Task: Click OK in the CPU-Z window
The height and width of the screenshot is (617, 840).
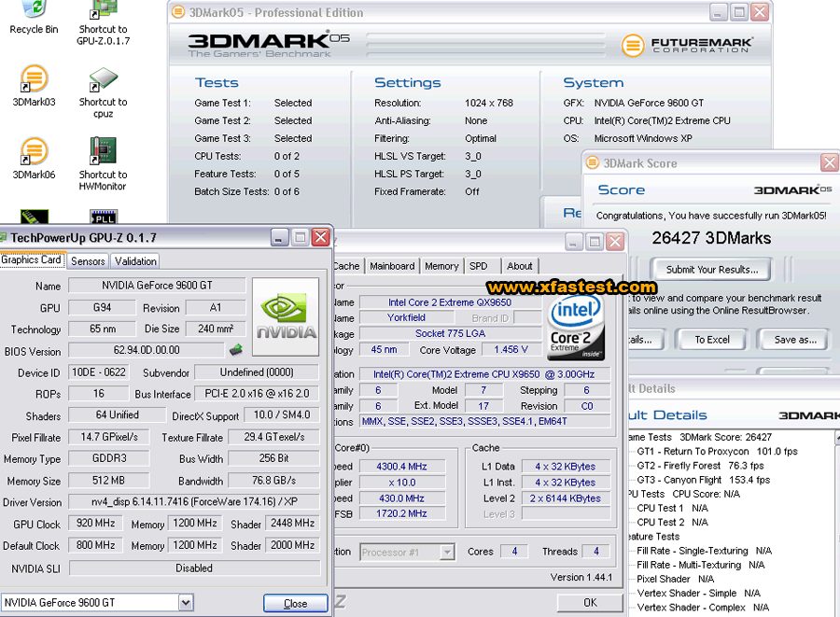Action: pyautogui.click(x=590, y=603)
